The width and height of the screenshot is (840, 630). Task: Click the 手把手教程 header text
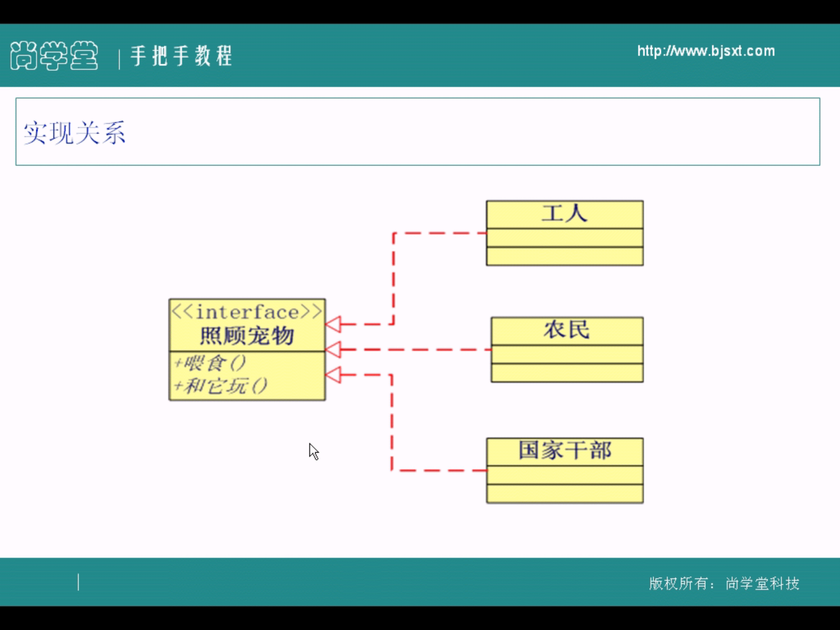click(181, 56)
